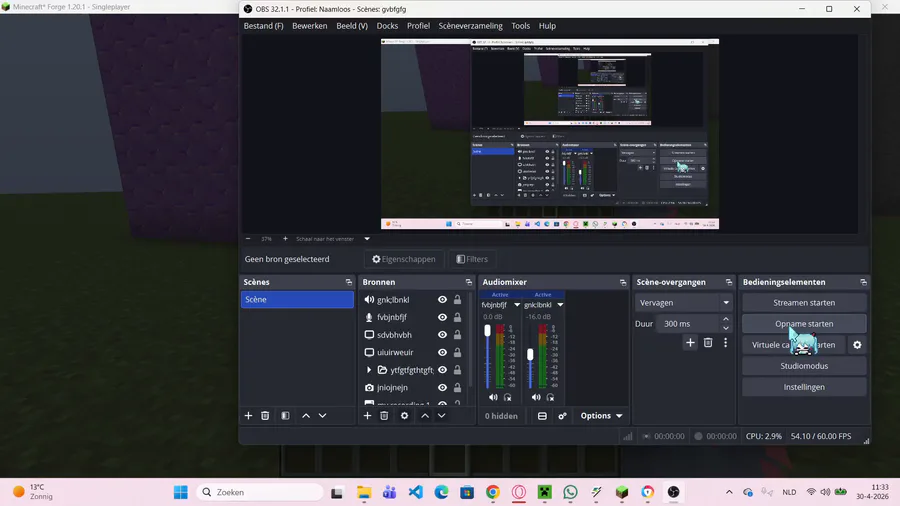Click the Duur 300 ms input field

pos(688,324)
